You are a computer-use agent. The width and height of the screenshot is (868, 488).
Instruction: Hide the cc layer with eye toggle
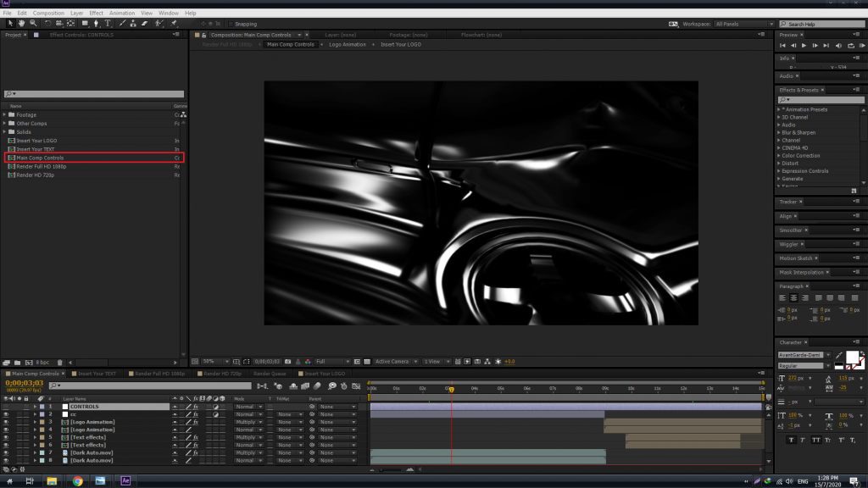[6, 414]
